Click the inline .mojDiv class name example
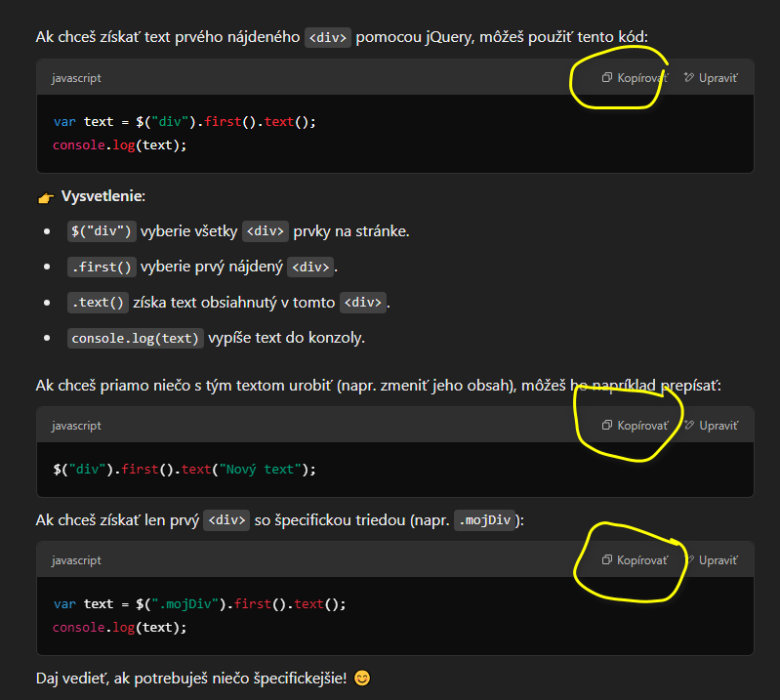 485,520
